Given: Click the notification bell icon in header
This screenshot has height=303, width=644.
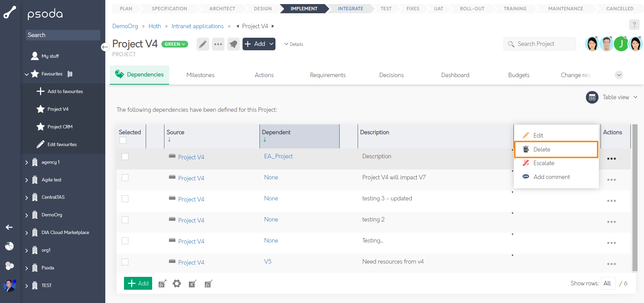Looking at the screenshot, I should click(233, 44).
